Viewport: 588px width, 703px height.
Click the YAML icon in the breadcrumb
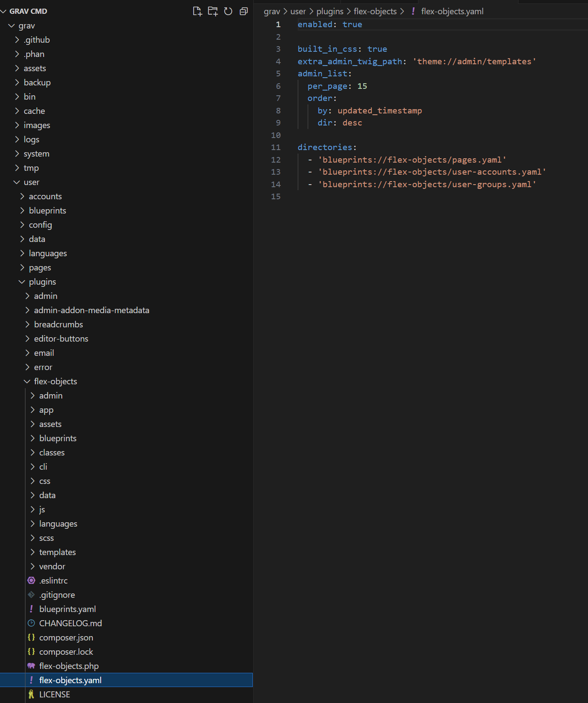(x=413, y=11)
